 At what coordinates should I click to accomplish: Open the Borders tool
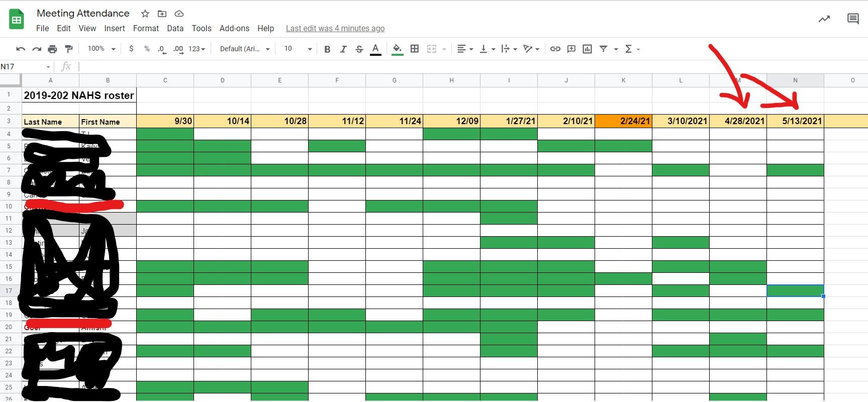pos(415,49)
